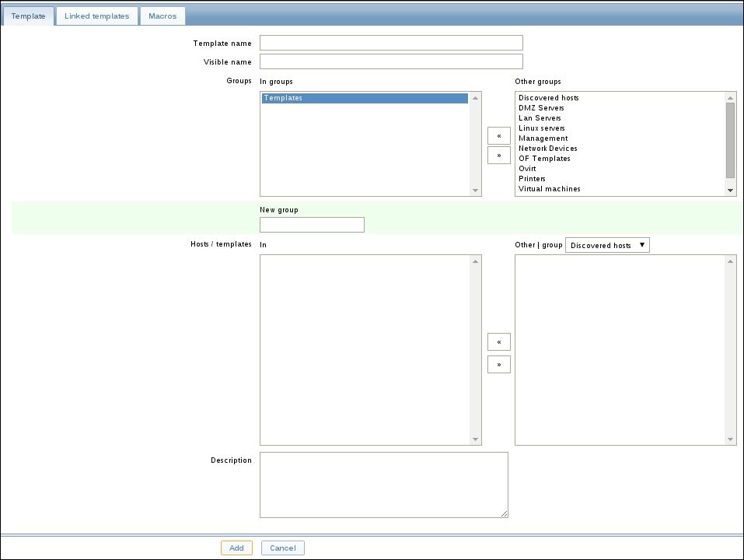This screenshot has height=560, width=744.
Task: Select Templates in the In groups list
Action: (365, 98)
